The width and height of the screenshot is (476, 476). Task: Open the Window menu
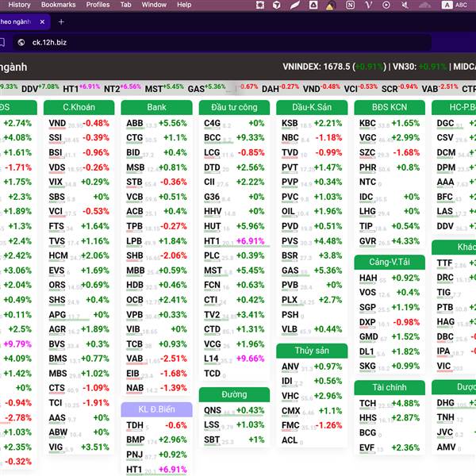click(154, 5)
